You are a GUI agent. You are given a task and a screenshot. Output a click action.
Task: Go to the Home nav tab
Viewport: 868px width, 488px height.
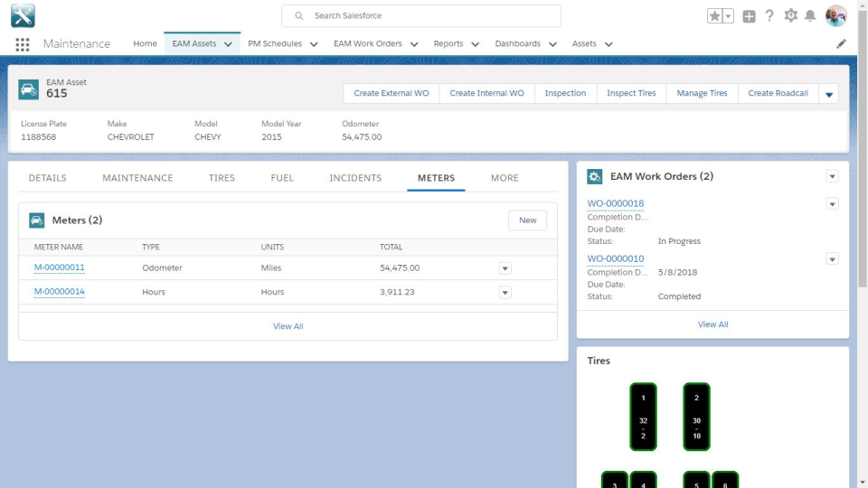click(x=145, y=43)
